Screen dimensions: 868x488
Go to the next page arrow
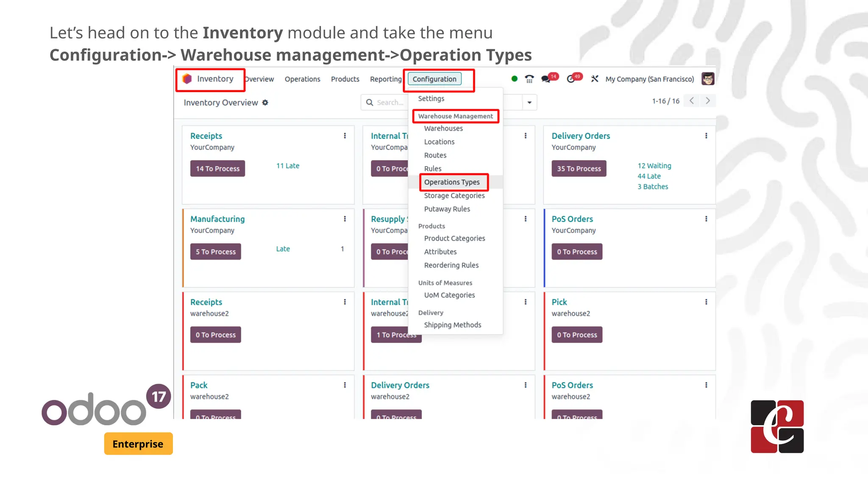click(707, 101)
